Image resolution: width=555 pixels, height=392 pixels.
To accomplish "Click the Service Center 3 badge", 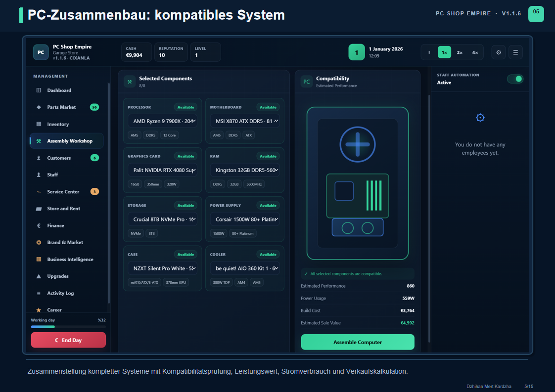I will (94, 192).
